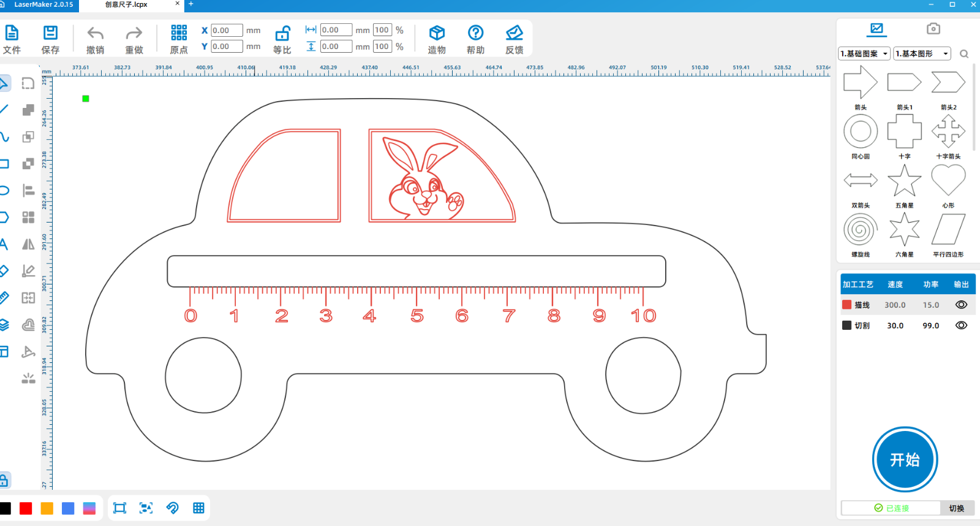Select the five-point star shape (五角星)
Image resolution: width=980 pixels, height=526 pixels.
pos(904,181)
